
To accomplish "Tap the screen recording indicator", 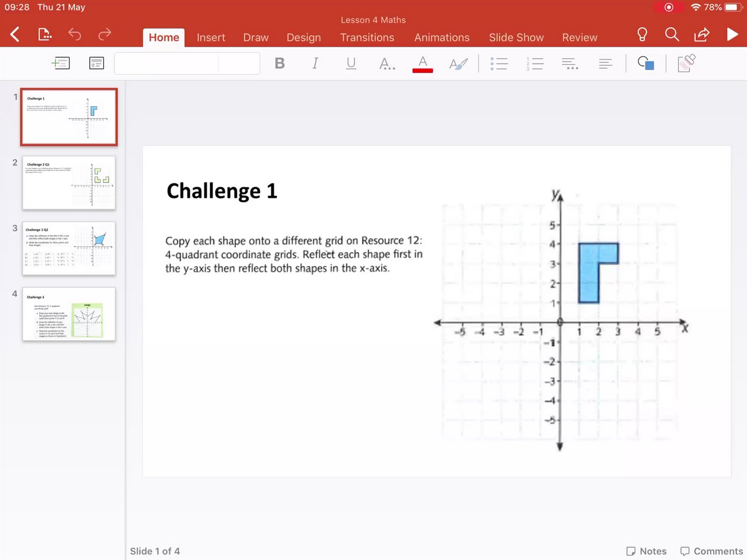I will (669, 8).
